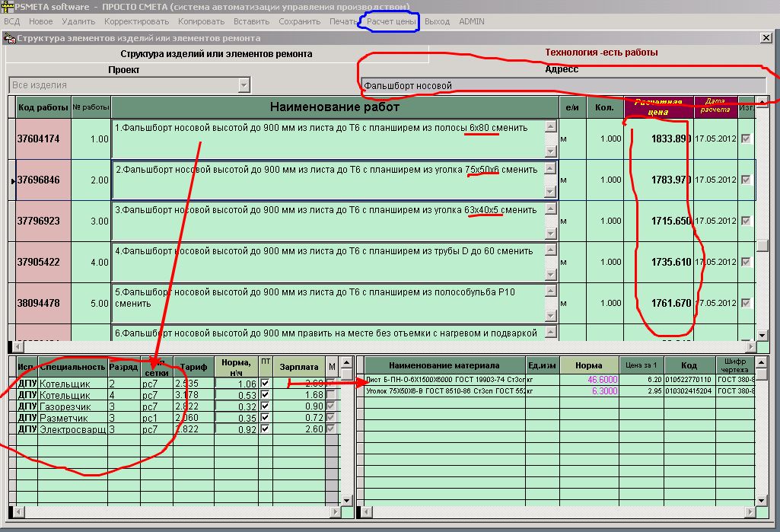Click the Расчетная цена column header

click(658, 107)
